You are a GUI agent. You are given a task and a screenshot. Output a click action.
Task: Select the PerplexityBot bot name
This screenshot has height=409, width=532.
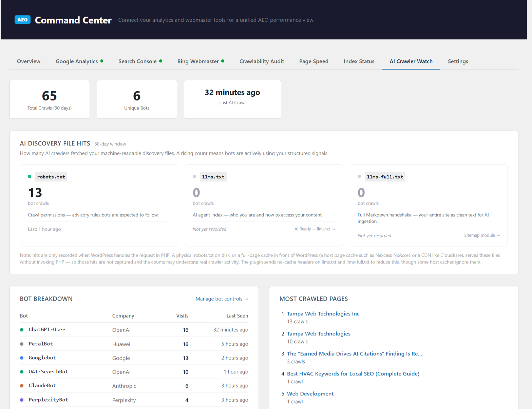49,400
